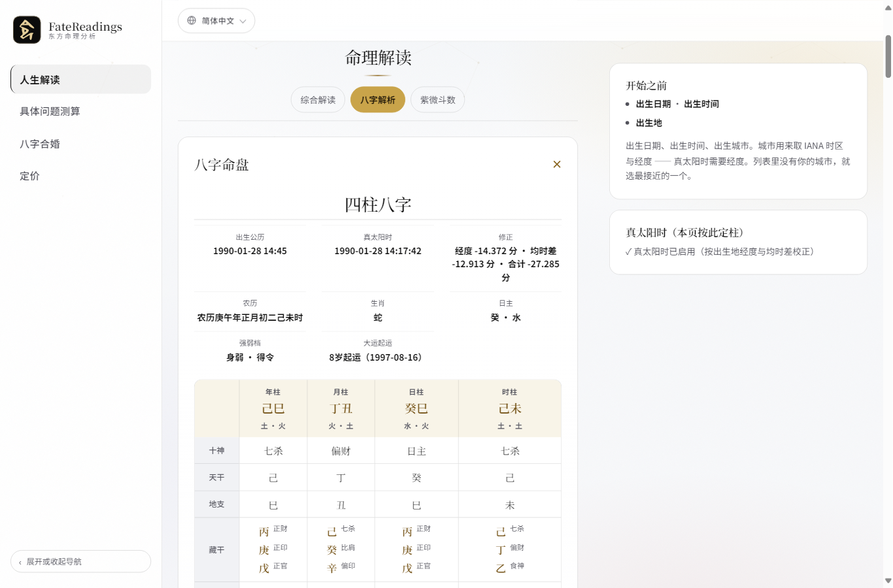Click 辛 偏印 in 月柱 藏干
The height and width of the screenshot is (588, 893).
[341, 568]
